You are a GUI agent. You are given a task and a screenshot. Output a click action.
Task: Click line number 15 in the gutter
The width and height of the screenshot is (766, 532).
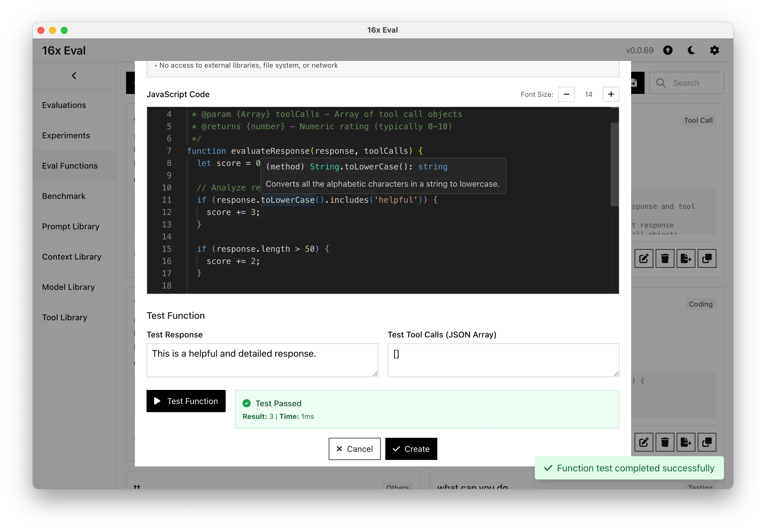point(167,249)
